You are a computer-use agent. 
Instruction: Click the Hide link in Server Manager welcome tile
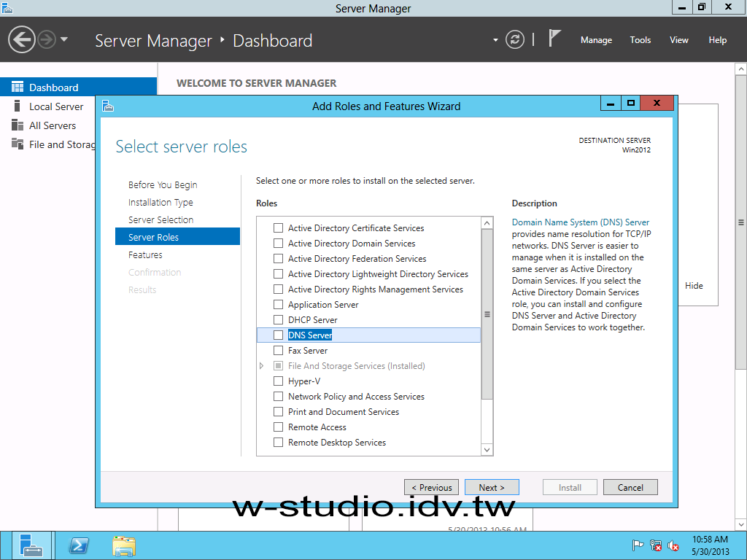pos(694,286)
